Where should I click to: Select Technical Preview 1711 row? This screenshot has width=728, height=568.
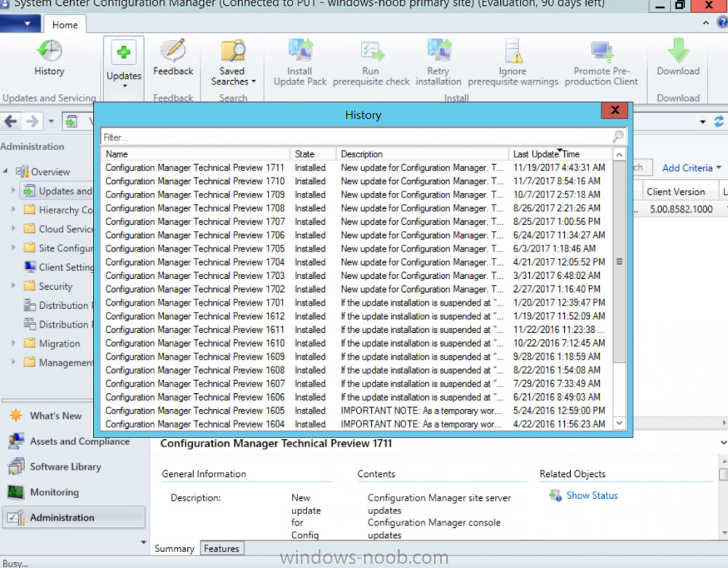click(357, 167)
